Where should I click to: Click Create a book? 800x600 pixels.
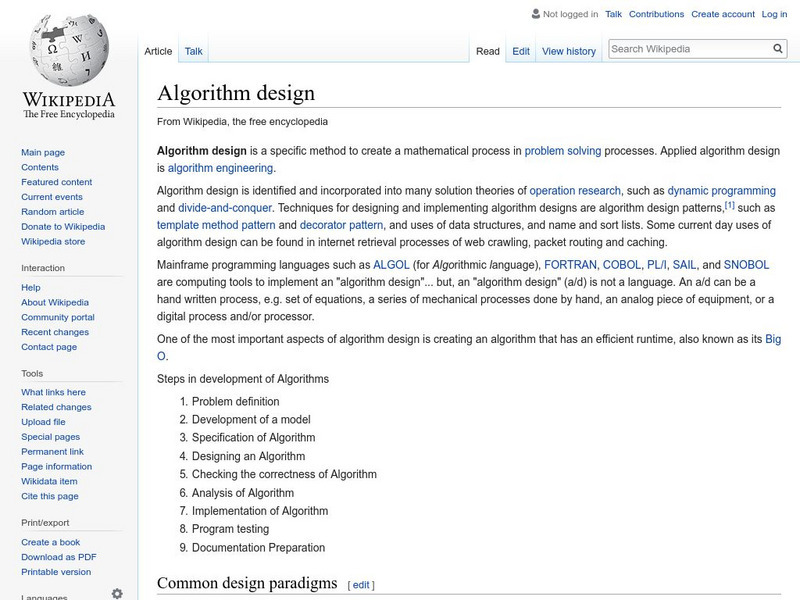(51, 542)
